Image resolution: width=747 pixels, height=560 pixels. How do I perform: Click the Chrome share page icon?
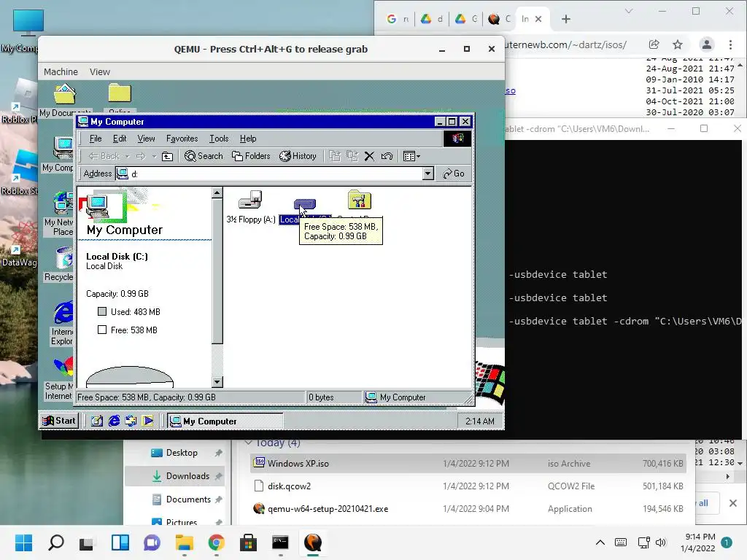pos(654,44)
